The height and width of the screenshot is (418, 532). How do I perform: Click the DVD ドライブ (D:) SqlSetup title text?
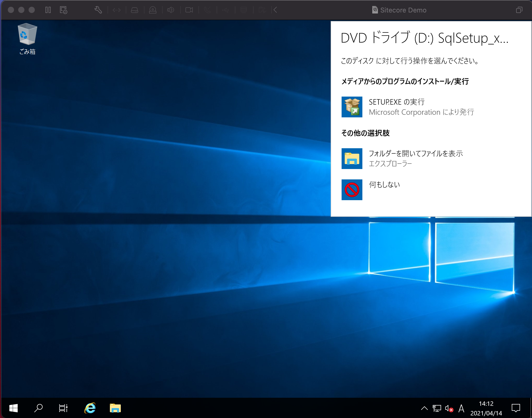click(424, 38)
